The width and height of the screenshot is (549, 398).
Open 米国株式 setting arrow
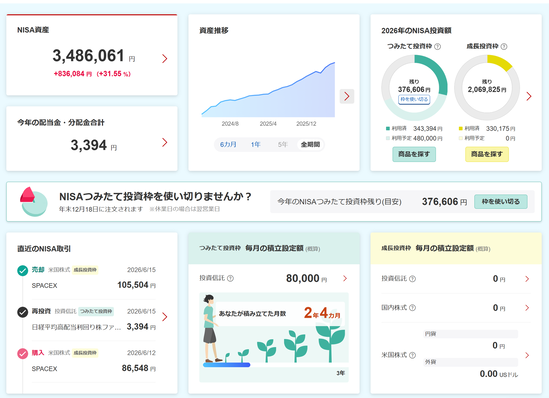click(527, 355)
